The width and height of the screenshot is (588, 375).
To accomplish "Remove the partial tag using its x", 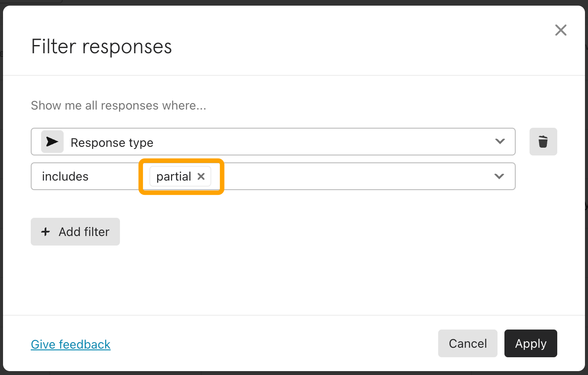I will 201,176.
